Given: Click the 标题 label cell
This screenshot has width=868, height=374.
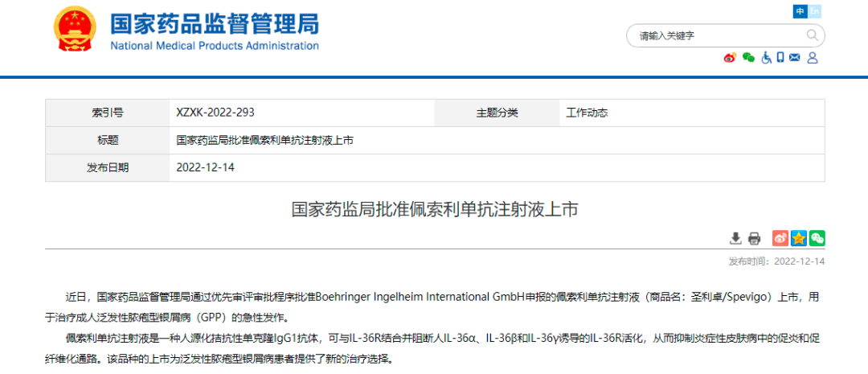Looking at the screenshot, I should (x=108, y=140).
